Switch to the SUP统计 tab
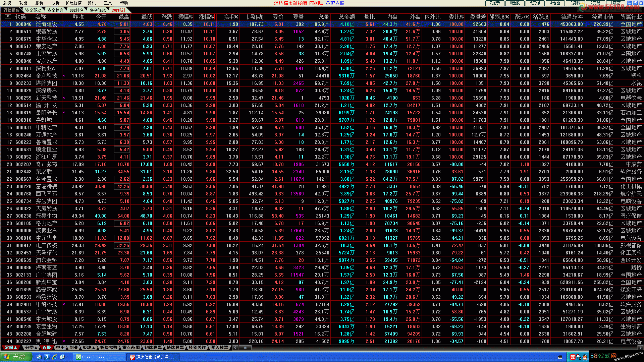Image resolution: width=644 pixels, height=362 pixels. (x=119, y=10)
